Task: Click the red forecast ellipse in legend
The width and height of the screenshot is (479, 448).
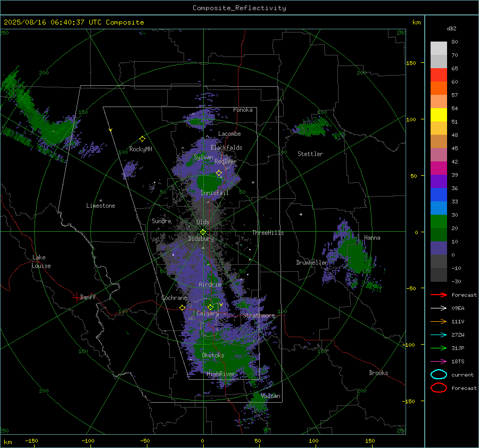Action: (439, 388)
